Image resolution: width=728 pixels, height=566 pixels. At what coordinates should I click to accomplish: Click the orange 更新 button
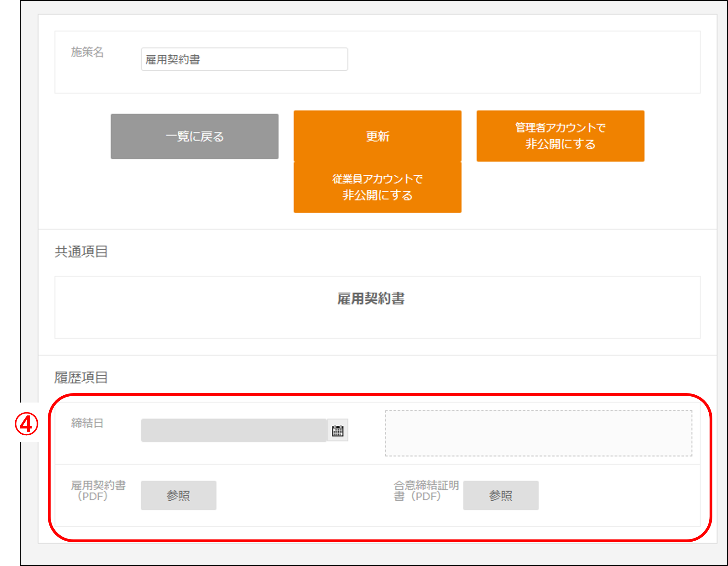coord(377,136)
